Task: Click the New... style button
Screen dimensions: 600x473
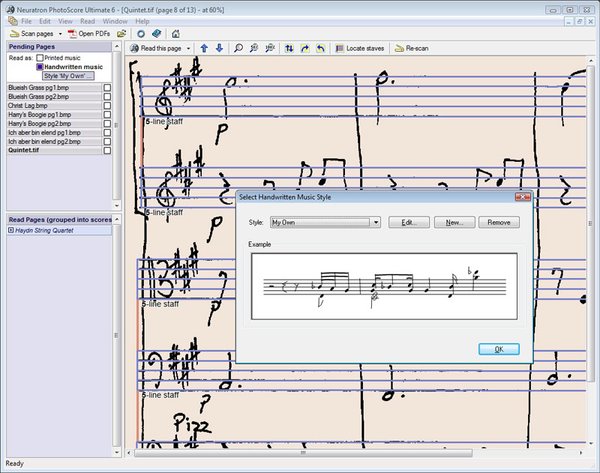Action: (455, 222)
